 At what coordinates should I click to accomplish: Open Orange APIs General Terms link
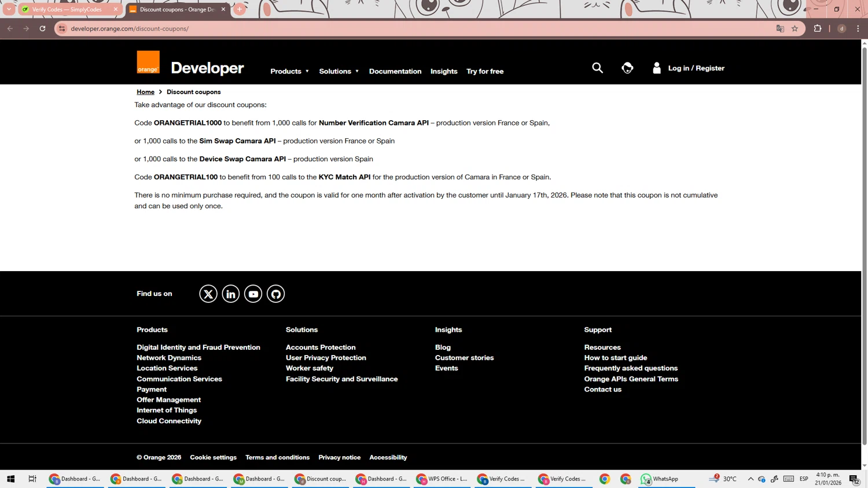coord(631,379)
